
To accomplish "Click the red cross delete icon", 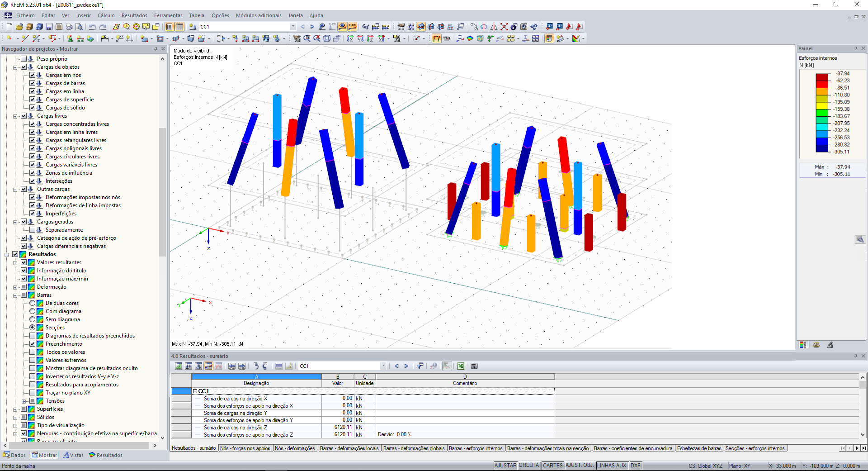I will (504, 27).
